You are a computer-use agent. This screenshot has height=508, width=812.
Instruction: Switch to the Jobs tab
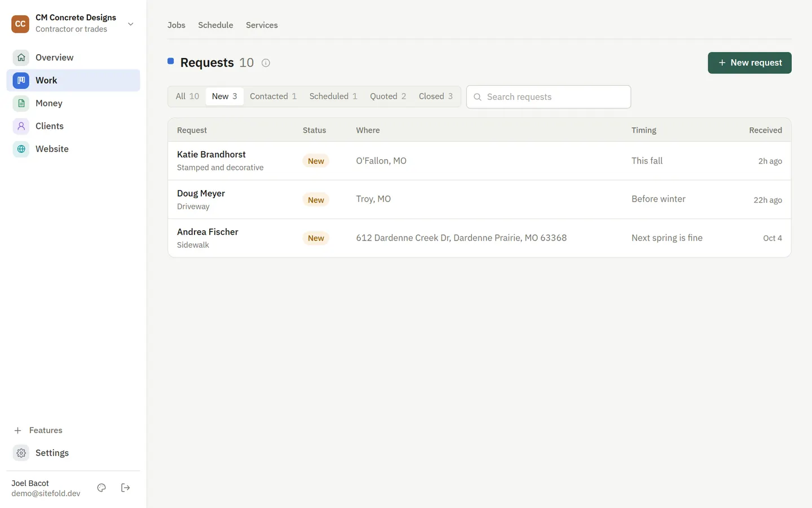[176, 25]
